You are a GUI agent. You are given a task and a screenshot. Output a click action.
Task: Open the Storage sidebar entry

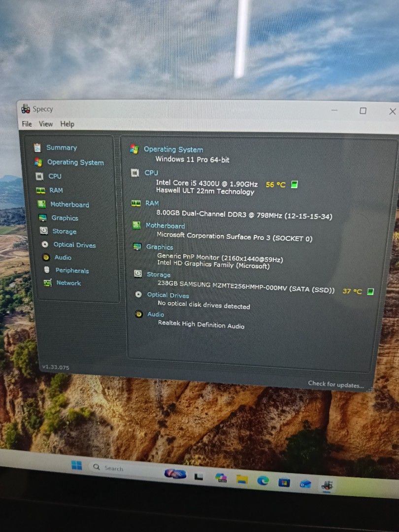(64, 232)
